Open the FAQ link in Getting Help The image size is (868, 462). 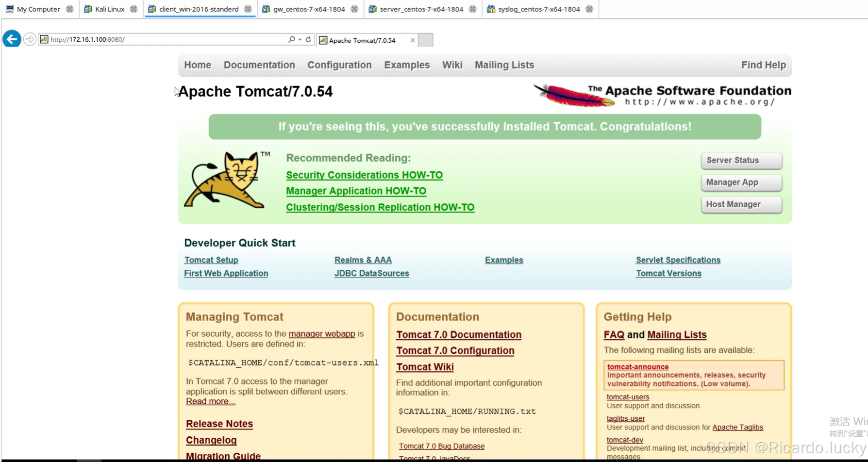click(x=614, y=335)
